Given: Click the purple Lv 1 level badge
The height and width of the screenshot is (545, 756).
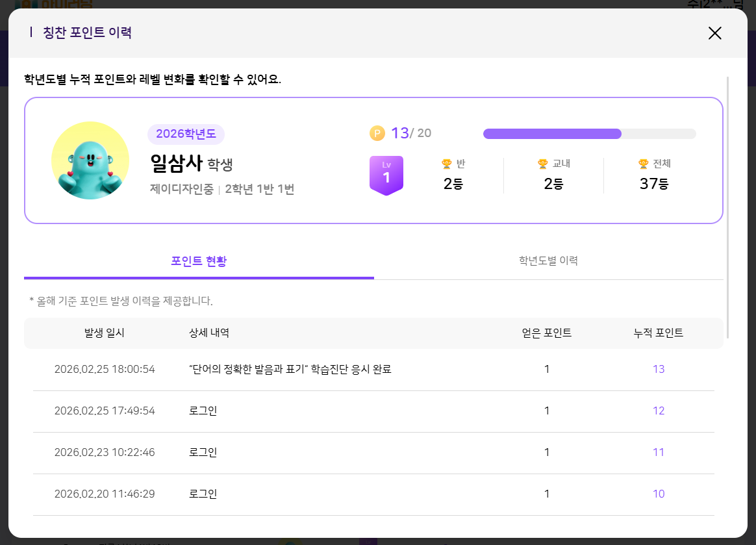Looking at the screenshot, I should click(386, 174).
